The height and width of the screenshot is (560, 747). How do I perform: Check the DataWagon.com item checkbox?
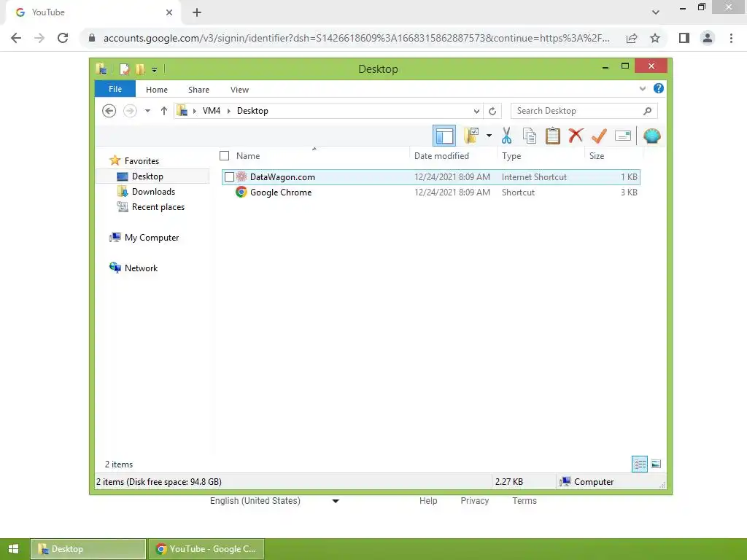[229, 176]
